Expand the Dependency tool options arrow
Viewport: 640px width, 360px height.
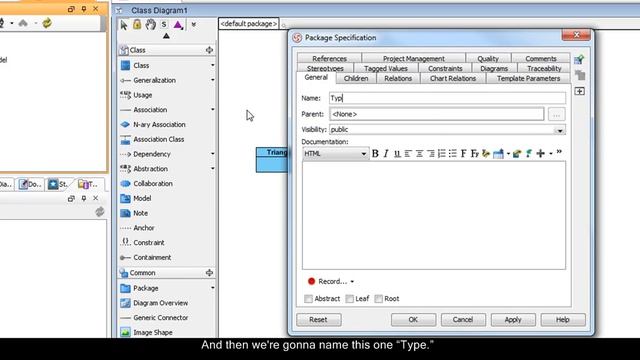213,153
